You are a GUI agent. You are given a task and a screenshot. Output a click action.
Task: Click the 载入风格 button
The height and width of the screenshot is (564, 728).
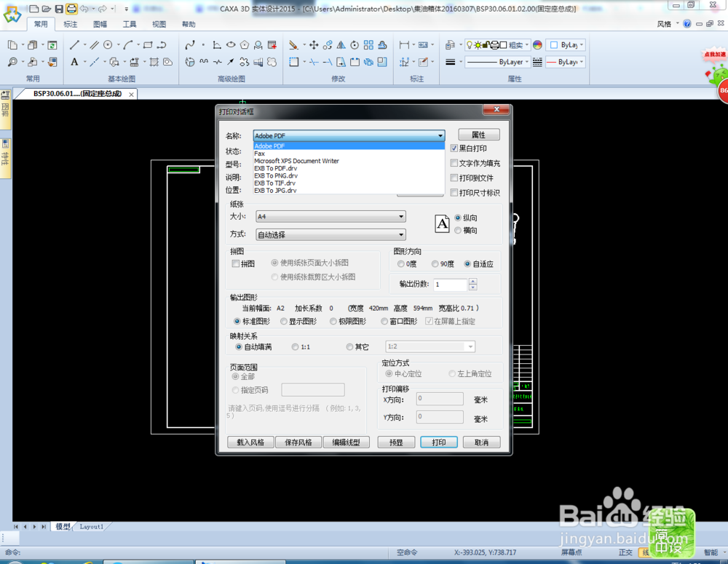pyautogui.click(x=250, y=442)
